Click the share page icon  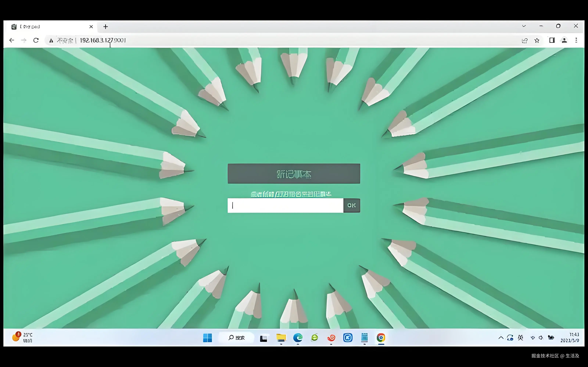pos(525,41)
